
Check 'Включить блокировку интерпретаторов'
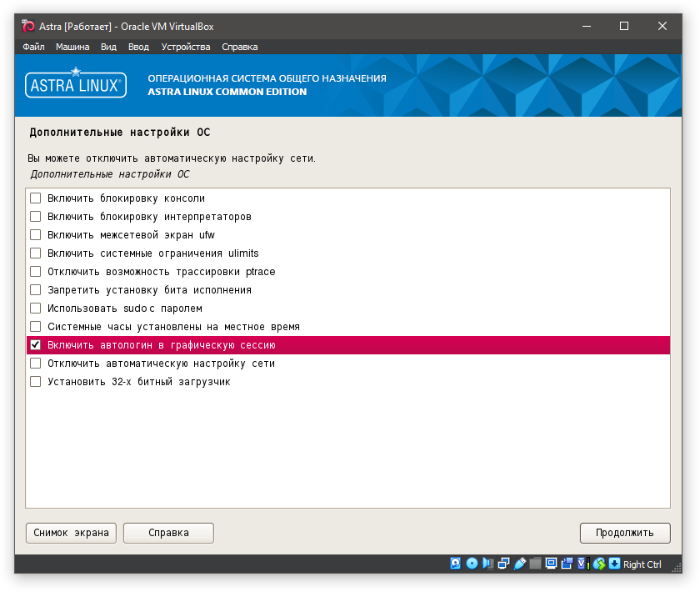pos(35,216)
